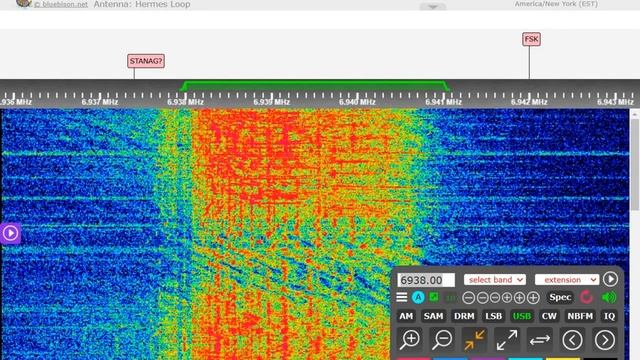Select CW demodulation mode
Viewport: 640px width, 360px height.
click(x=549, y=316)
